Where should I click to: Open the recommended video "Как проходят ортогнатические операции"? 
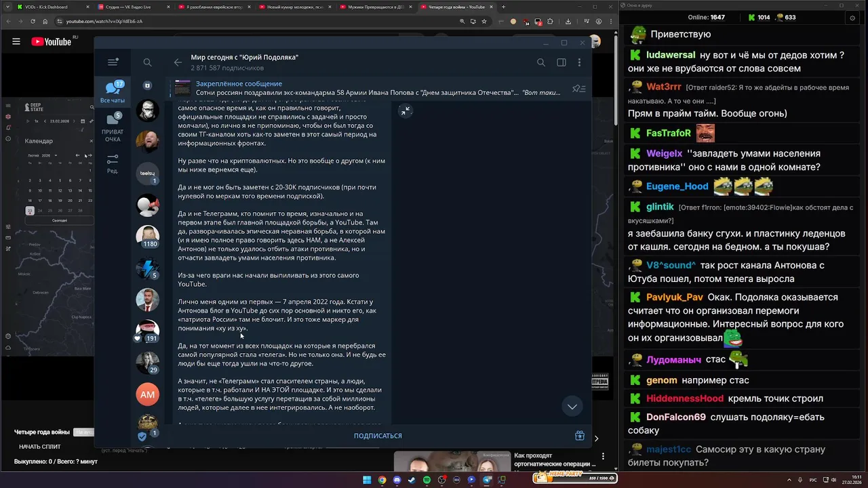[x=555, y=460]
